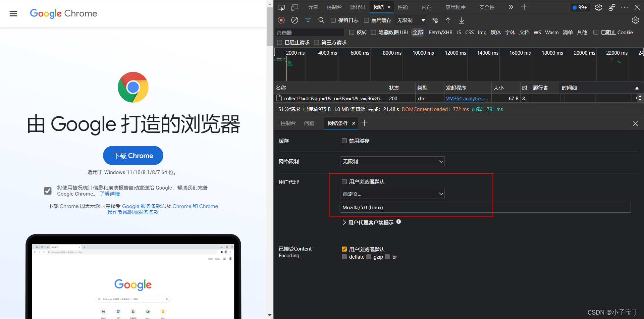
Task: Open DevTools more options ellipsis
Action: [x=625, y=7]
